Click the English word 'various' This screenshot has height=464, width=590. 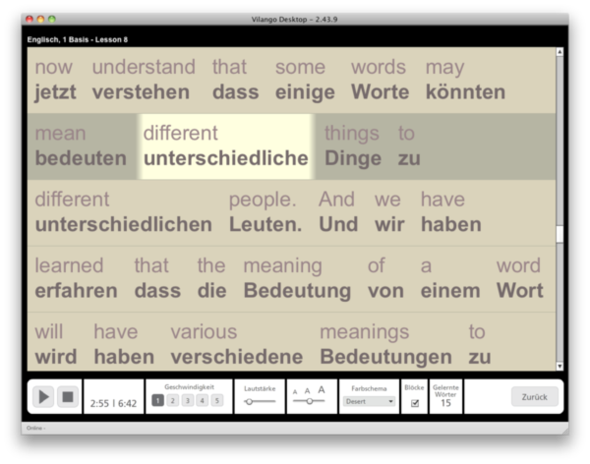tap(204, 332)
